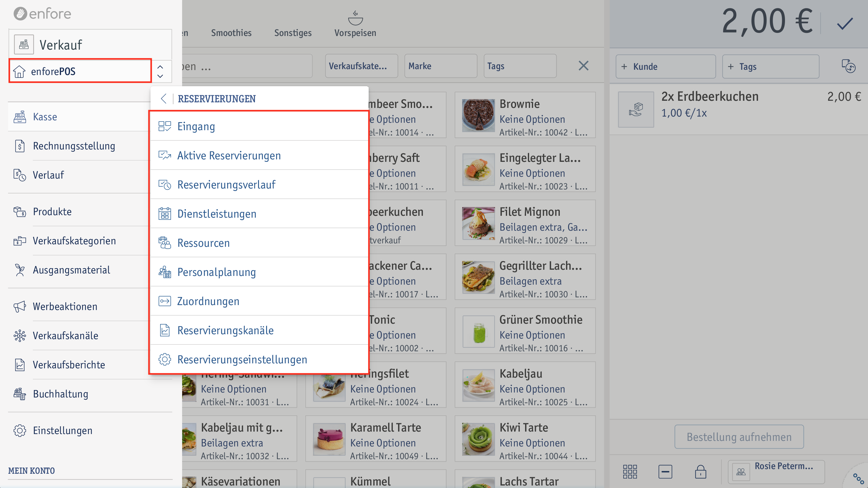Open Verkaufskategorie filter dropdown
Viewport: 868px width, 488px height.
tap(362, 66)
